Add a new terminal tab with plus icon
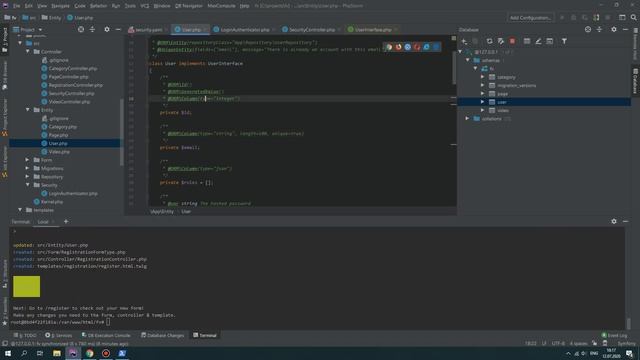Screen dimensions: 640x360 (66, 222)
